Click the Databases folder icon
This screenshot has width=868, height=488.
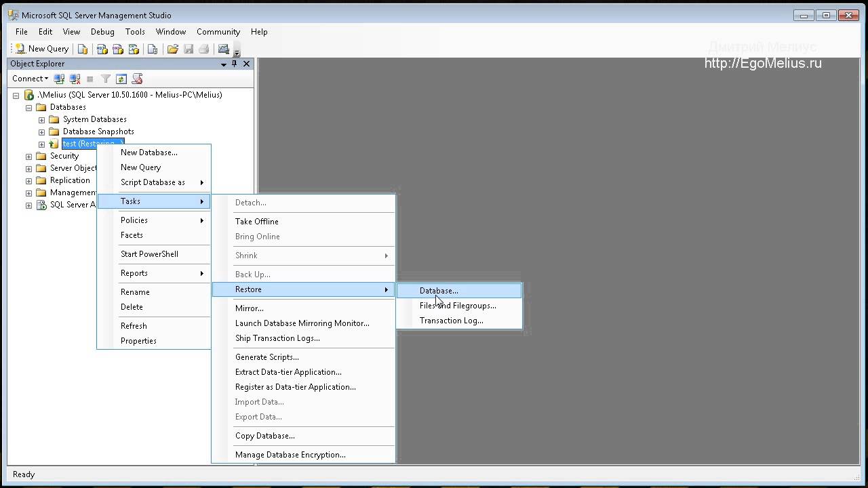[x=41, y=107]
